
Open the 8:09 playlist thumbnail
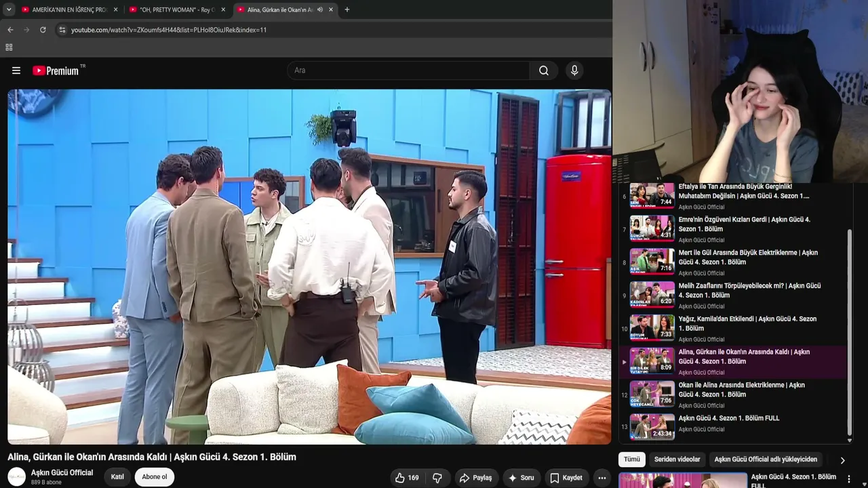(652, 361)
